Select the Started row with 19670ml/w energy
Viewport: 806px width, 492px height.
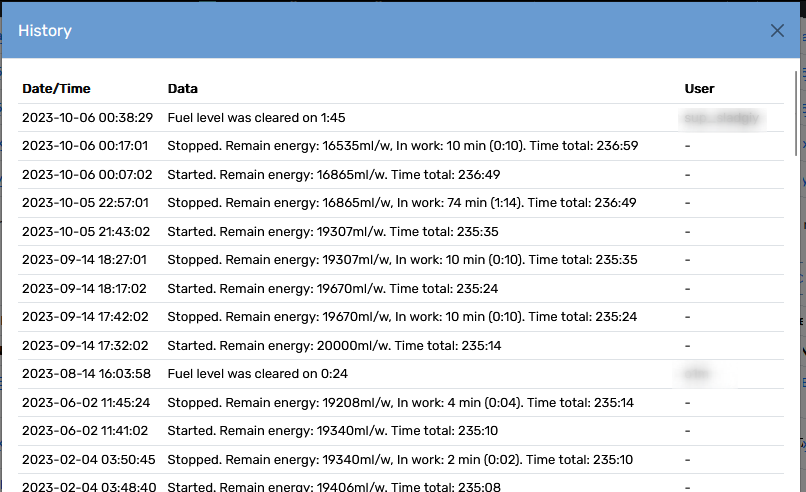[x=401, y=289]
